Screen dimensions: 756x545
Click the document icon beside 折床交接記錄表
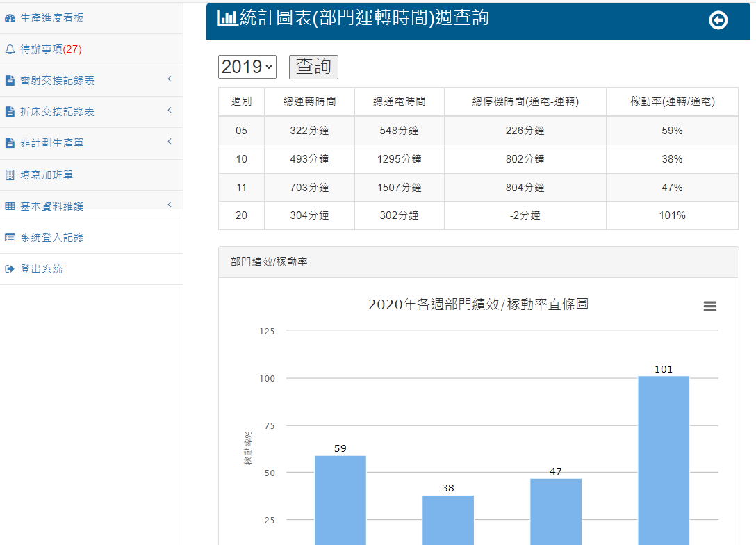coord(10,112)
